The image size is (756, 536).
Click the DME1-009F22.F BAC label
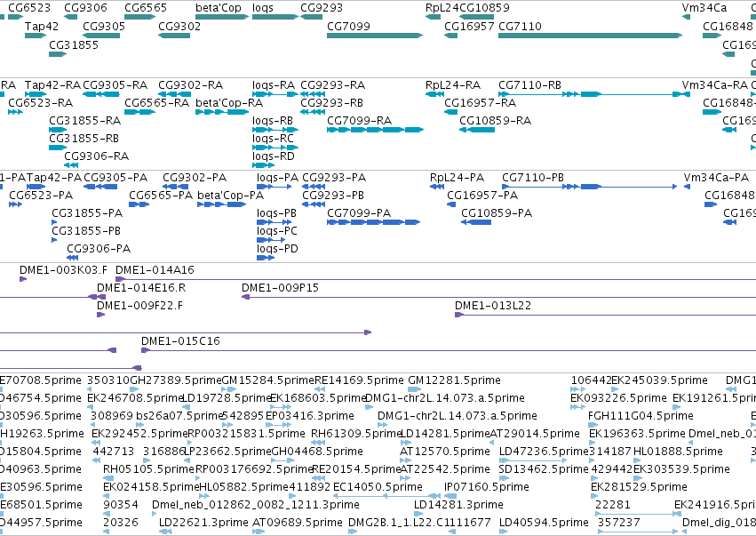pyautogui.click(x=139, y=306)
